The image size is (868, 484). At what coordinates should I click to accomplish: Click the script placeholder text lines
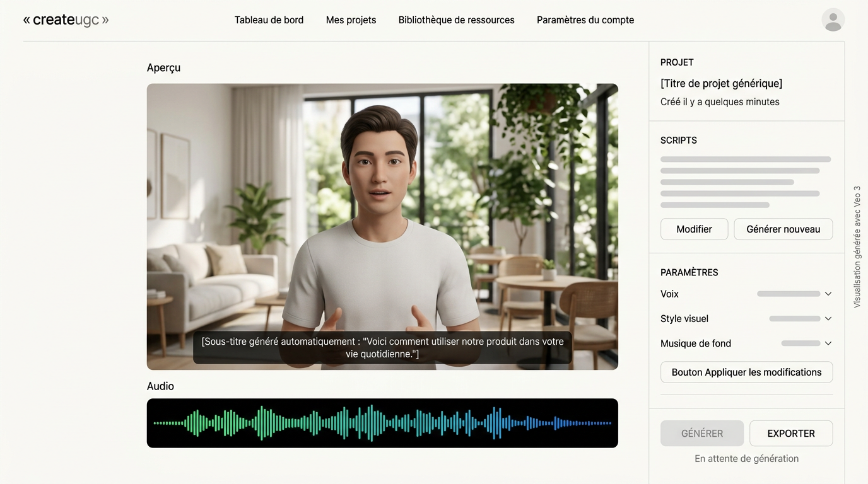pos(746,182)
